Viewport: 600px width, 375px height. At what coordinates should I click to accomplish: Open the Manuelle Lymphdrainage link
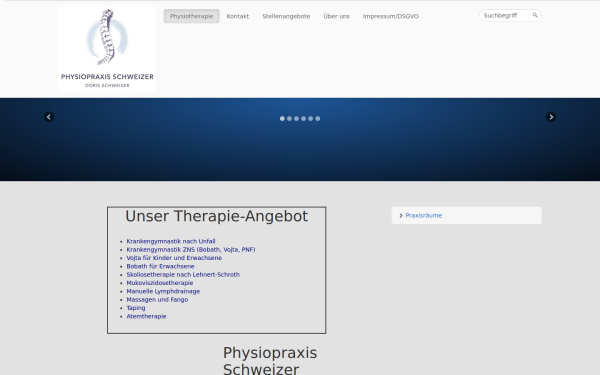163,291
